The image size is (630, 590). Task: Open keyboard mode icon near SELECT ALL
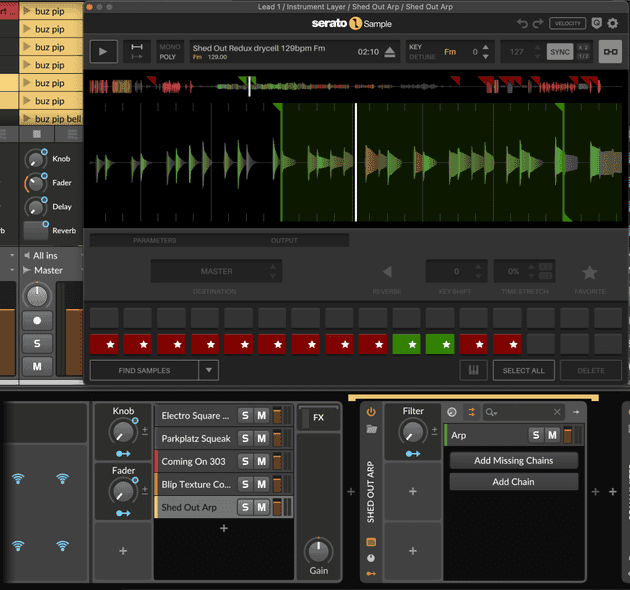coord(473,370)
